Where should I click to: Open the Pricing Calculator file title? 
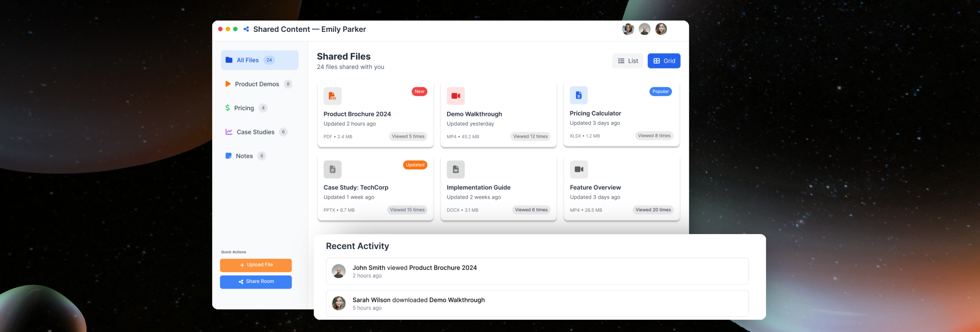click(595, 113)
